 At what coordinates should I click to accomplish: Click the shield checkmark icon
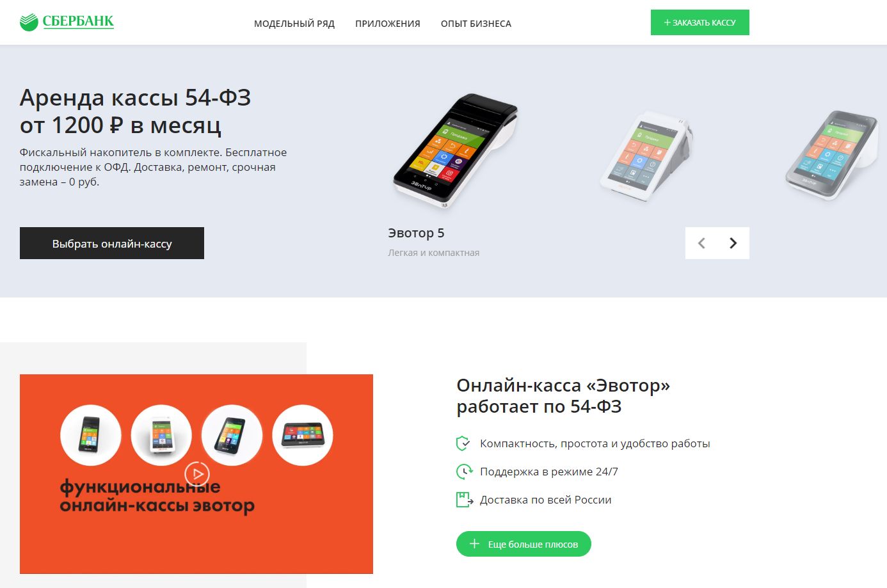pyautogui.click(x=463, y=443)
